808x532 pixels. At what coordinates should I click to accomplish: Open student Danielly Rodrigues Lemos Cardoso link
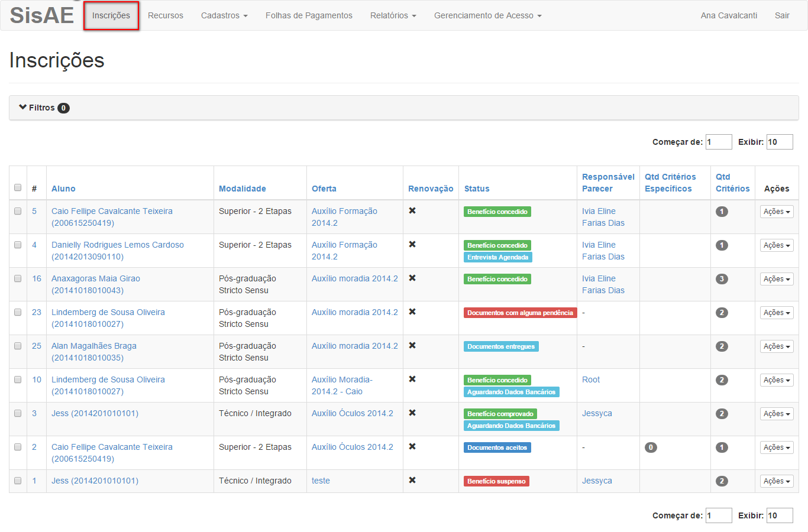(118, 251)
